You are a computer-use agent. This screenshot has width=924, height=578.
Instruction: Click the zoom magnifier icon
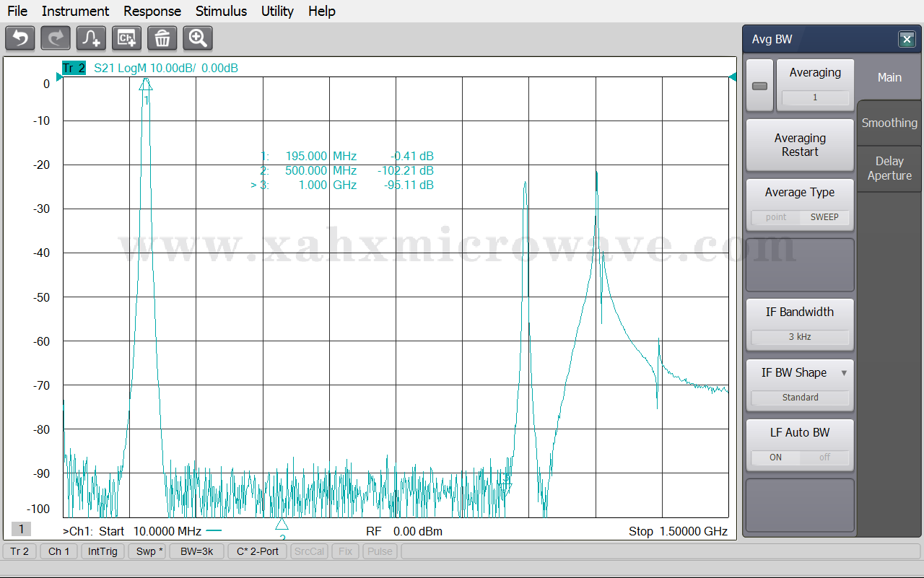tap(198, 38)
